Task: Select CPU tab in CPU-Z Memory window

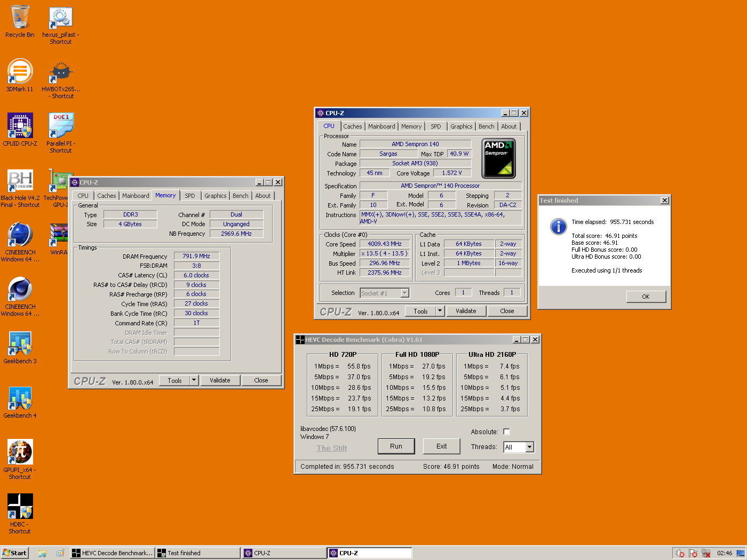Action: (x=83, y=196)
